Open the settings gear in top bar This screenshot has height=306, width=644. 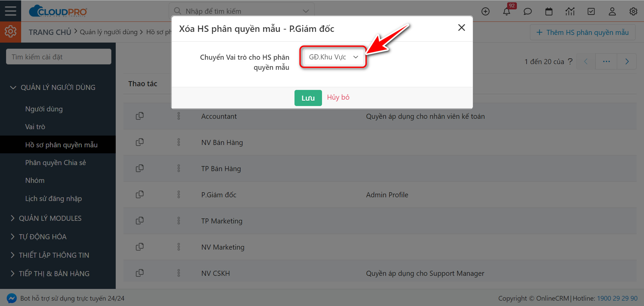pyautogui.click(x=633, y=11)
